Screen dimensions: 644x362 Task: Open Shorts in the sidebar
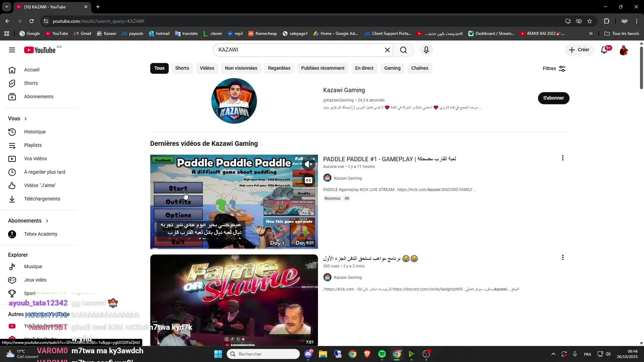(x=31, y=83)
